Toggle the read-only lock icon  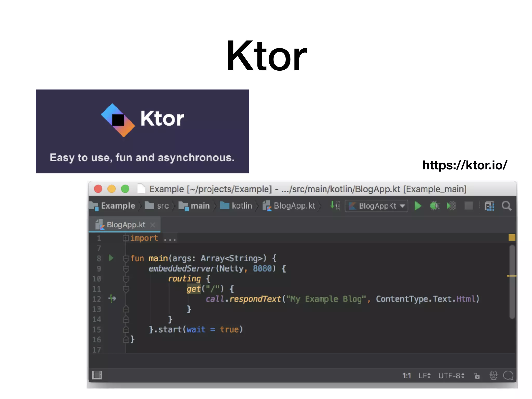pyautogui.click(x=477, y=376)
